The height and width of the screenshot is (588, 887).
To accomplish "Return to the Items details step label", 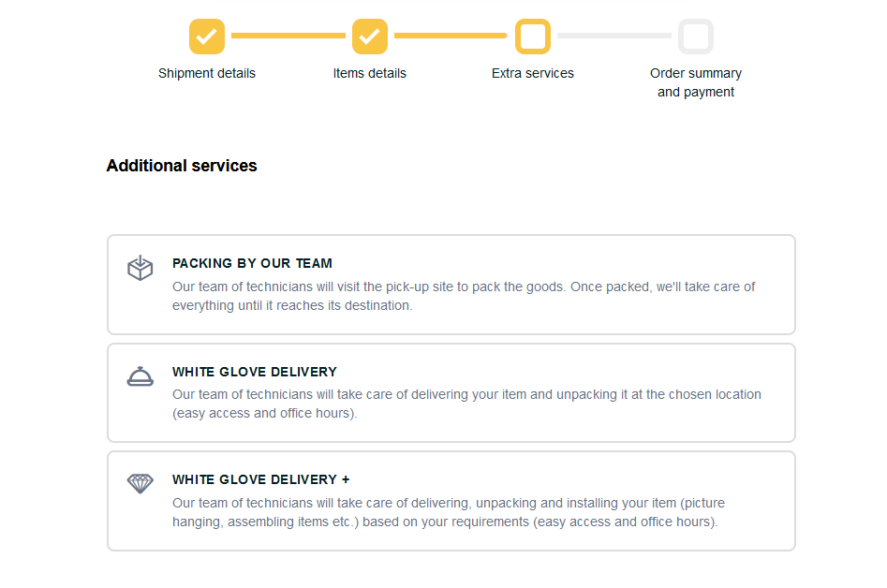I will point(370,73).
